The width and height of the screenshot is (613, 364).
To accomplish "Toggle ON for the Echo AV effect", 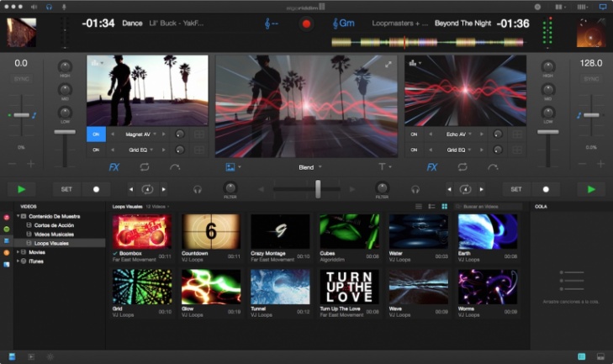I will click(x=414, y=135).
